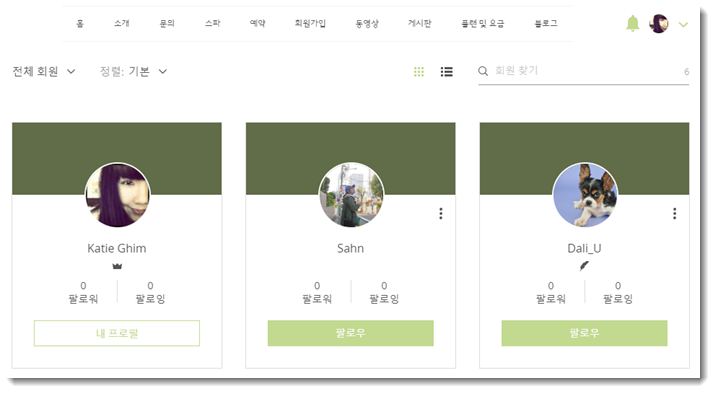715x393 pixels.
Task: Click the user avatar in header
Action: [658, 24]
